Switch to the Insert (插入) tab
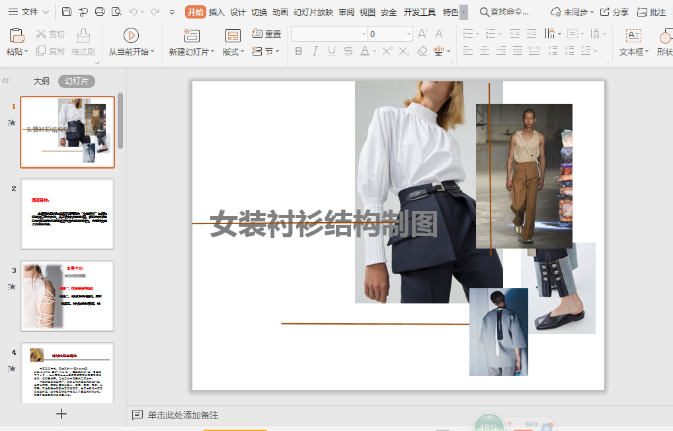 tap(216, 12)
